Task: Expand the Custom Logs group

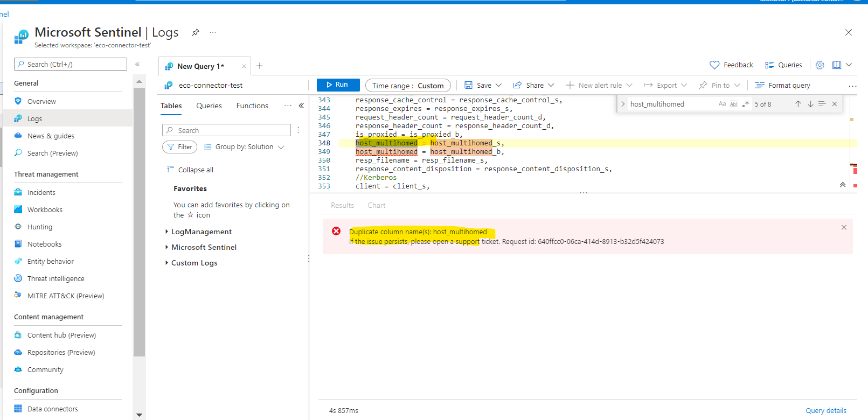Action: click(x=191, y=263)
